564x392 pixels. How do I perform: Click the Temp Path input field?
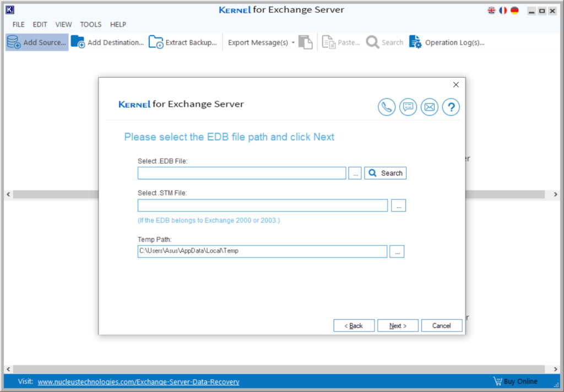tap(262, 251)
